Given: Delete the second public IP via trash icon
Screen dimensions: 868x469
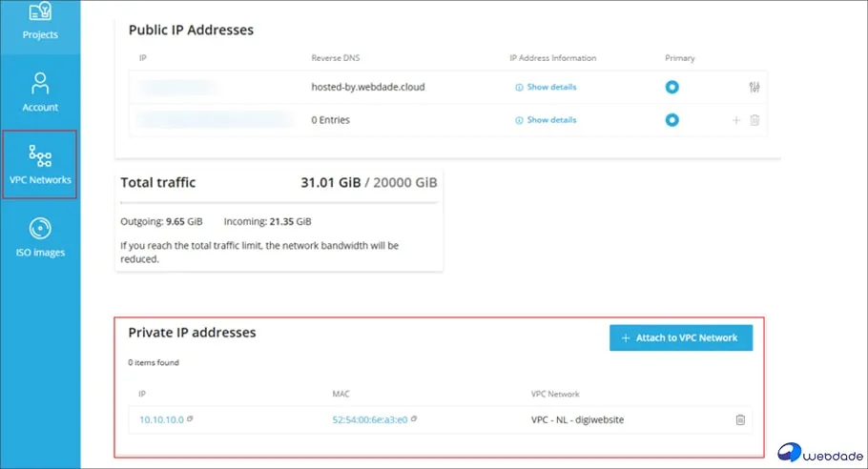Looking at the screenshot, I should 754,120.
